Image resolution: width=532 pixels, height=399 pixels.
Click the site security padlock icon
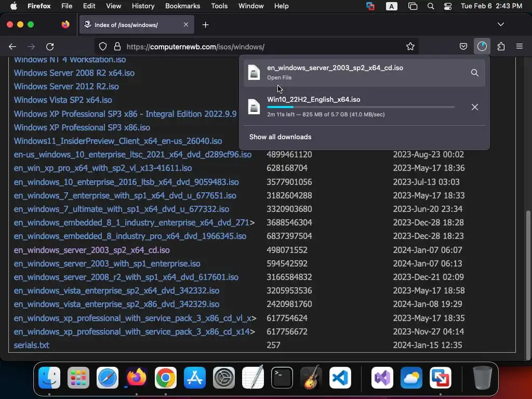117,46
